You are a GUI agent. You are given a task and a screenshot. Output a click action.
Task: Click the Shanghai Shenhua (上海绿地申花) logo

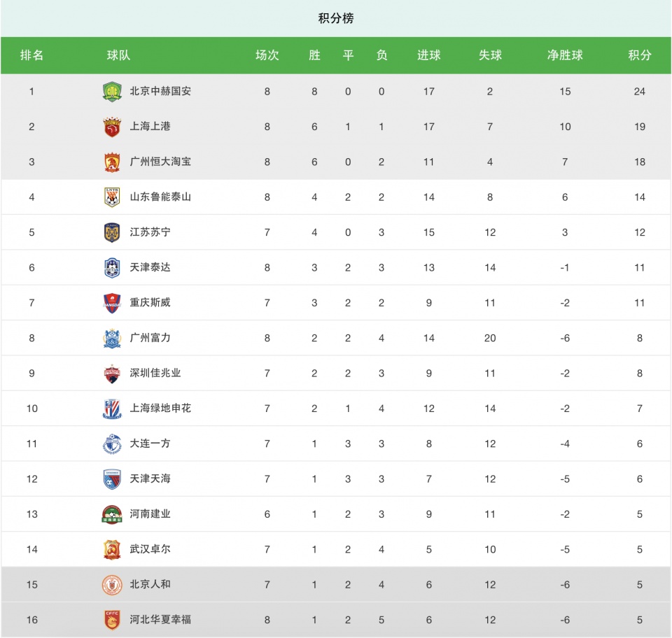[112, 409]
